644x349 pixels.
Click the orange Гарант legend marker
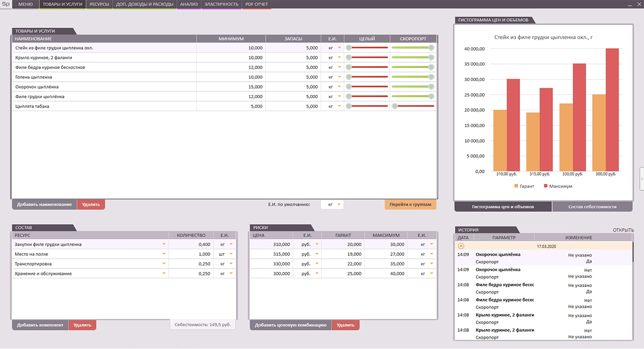(x=516, y=186)
